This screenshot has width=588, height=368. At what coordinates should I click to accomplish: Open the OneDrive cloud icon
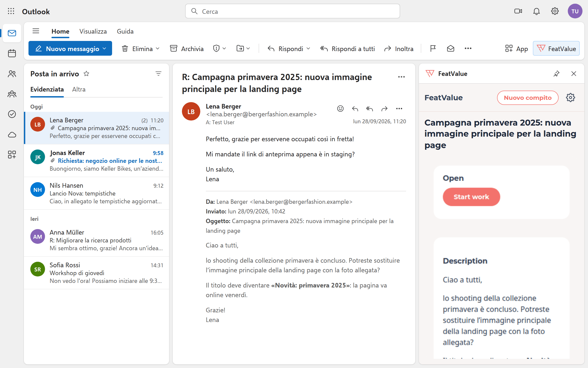point(12,135)
